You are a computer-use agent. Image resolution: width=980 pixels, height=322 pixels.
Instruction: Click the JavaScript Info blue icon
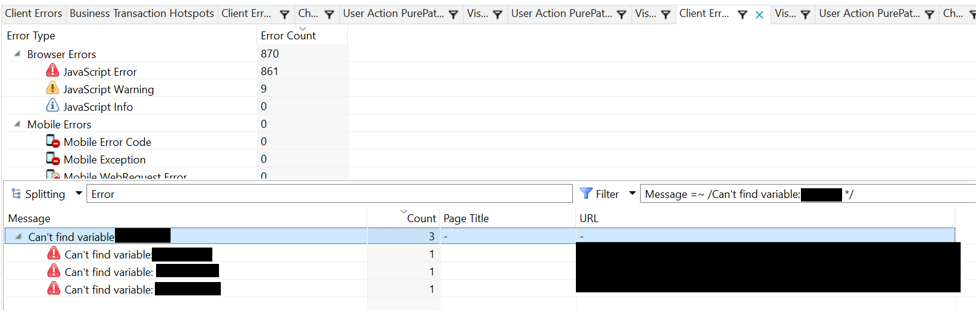pyautogui.click(x=53, y=106)
